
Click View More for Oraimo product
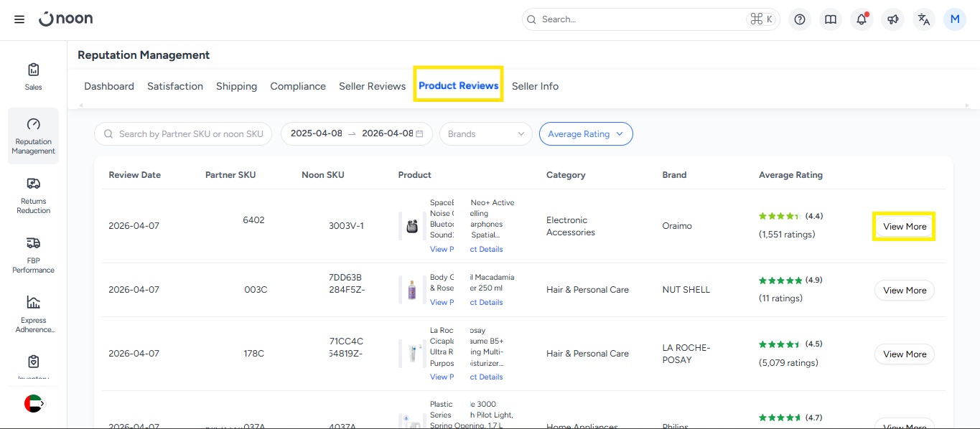pyautogui.click(x=904, y=227)
